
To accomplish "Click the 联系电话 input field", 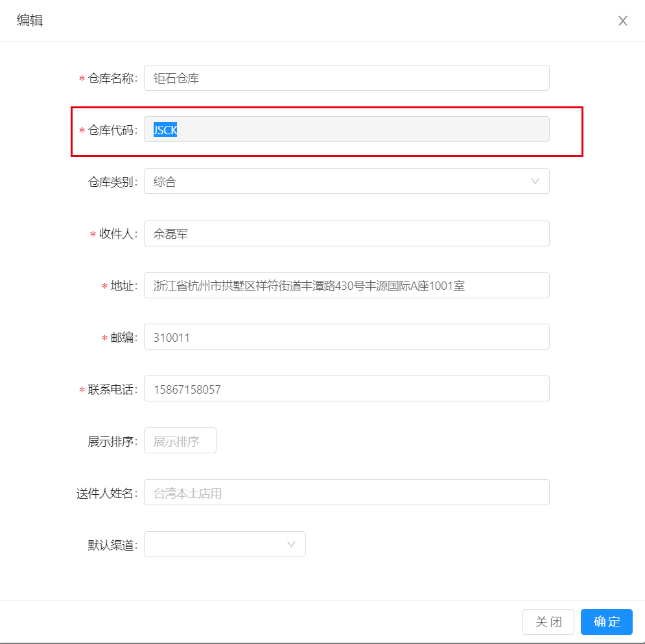I will click(346, 388).
